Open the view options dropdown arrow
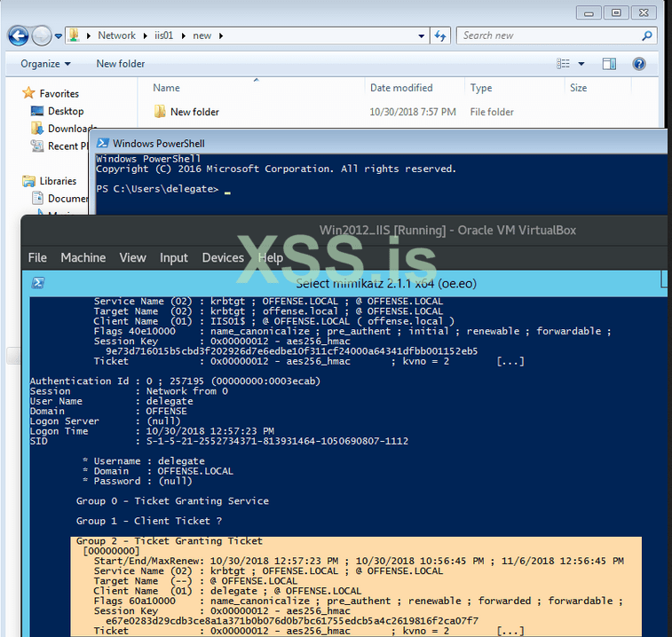672x637 pixels. (581, 64)
